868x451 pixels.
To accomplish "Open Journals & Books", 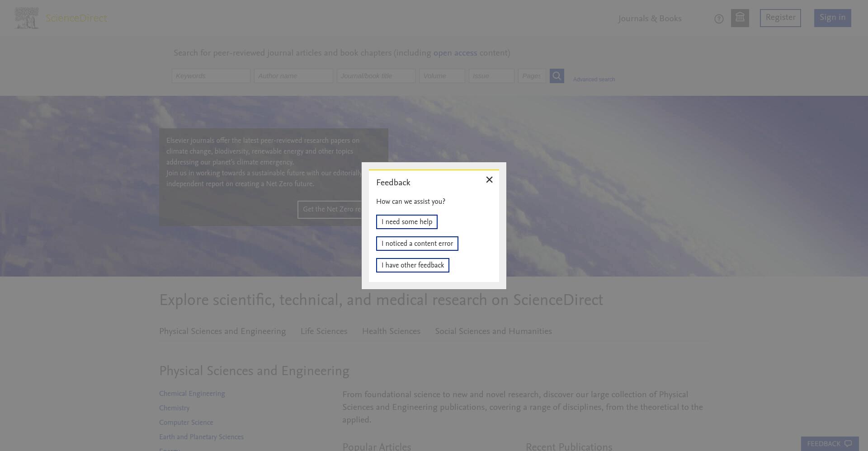I will pos(650,19).
